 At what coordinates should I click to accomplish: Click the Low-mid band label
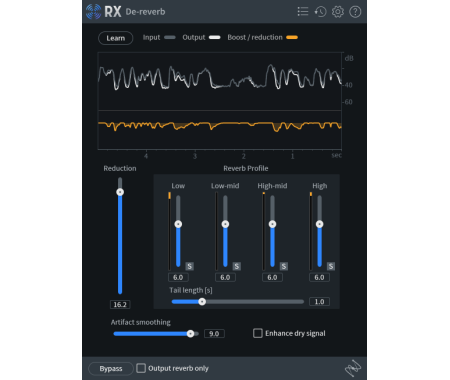point(225,186)
